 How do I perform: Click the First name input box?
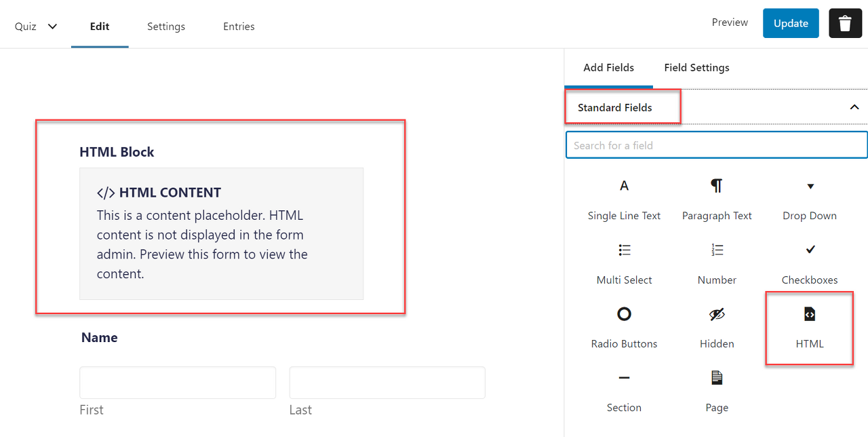click(x=178, y=383)
